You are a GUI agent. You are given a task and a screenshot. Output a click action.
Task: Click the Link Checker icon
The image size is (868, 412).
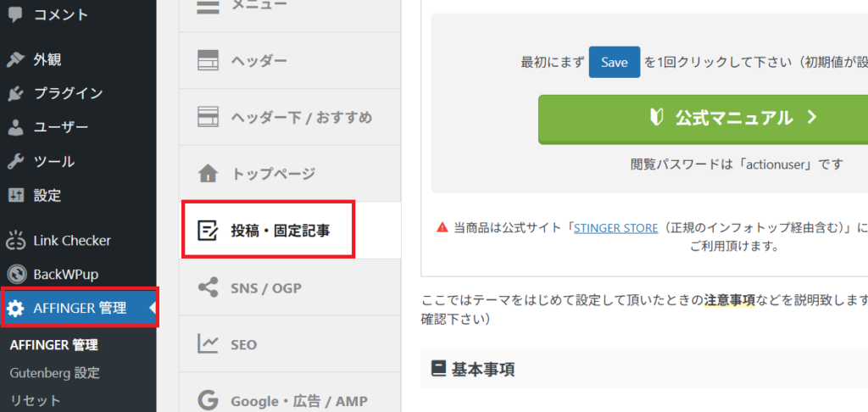point(15,241)
